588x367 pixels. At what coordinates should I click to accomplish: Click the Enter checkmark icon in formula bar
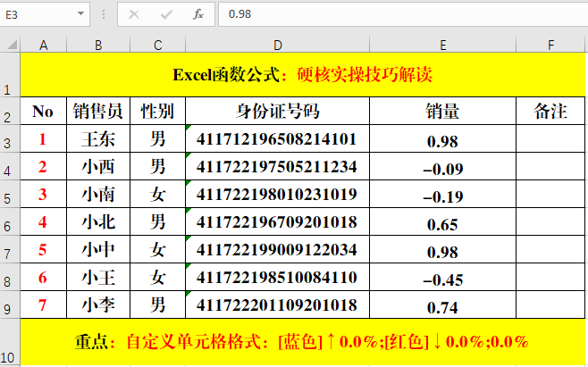(x=166, y=14)
